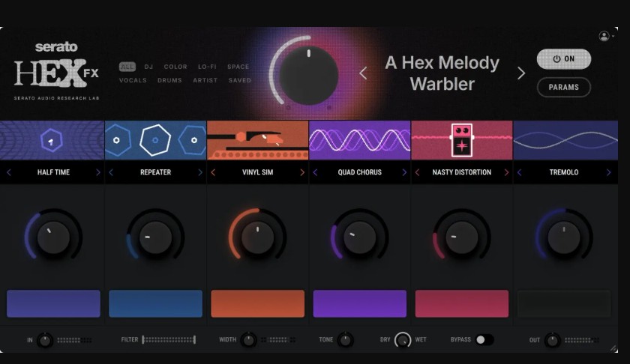This screenshot has width=630, height=364.
Task: Toggle the plugin ON power button
Action: tap(564, 59)
